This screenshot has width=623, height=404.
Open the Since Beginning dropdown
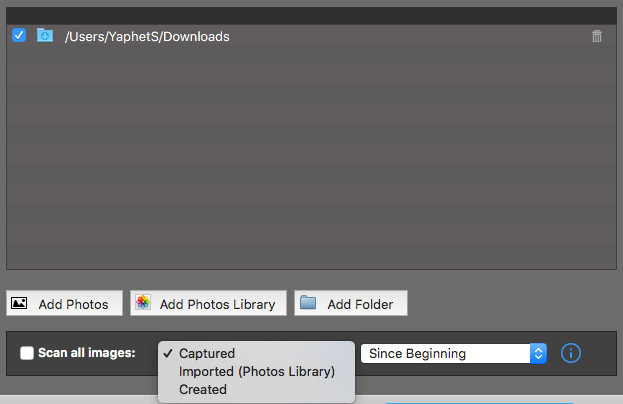(445, 353)
